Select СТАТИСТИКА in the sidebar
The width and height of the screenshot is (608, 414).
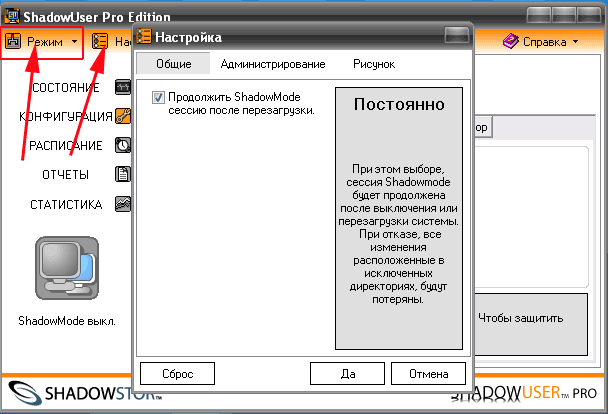pyautogui.click(x=66, y=204)
